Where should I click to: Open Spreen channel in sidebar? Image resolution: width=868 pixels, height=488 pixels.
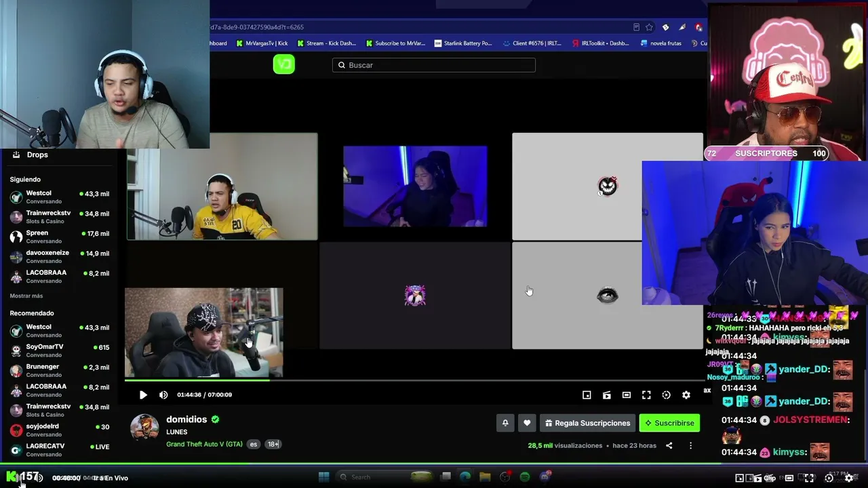tap(60, 237)
